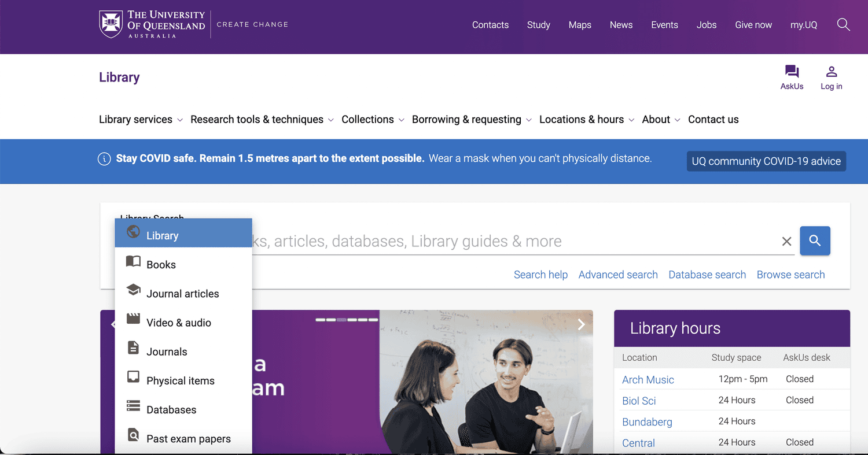Viewport: 868px width, 455px height.
Task: Open Contacts in the top header
Action: [x=490, y=25]
